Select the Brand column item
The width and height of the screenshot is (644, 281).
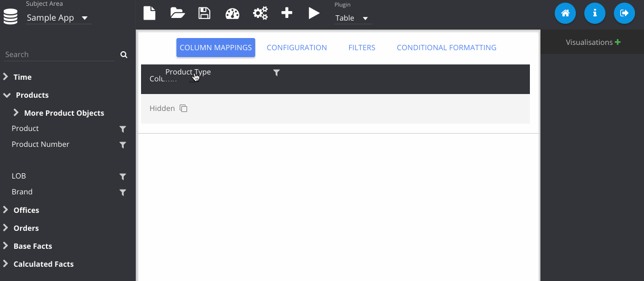tap(22, 192)
